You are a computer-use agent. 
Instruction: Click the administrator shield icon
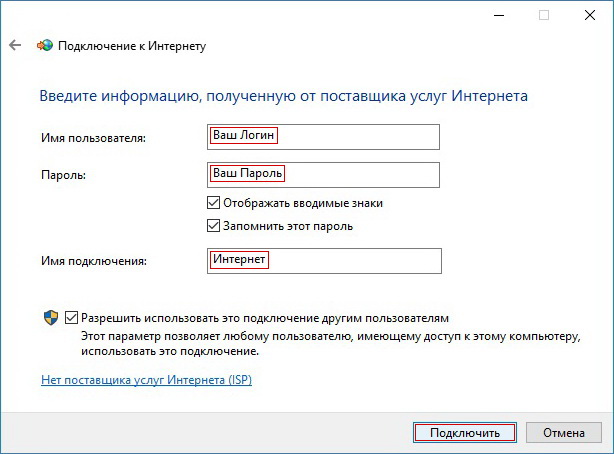tap(50, 317)
